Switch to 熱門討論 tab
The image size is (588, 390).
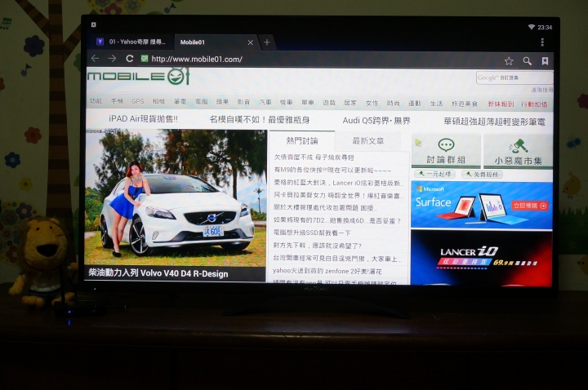coord(302,141)
